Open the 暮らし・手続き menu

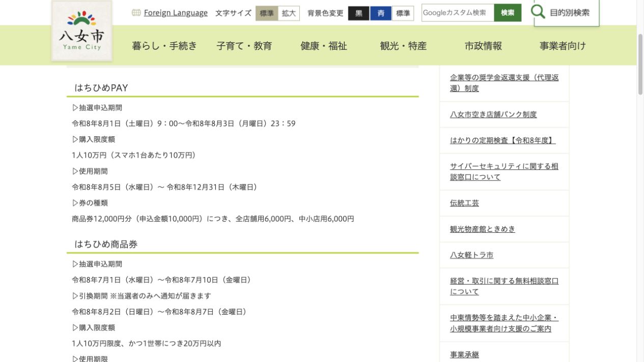point(164,46)
